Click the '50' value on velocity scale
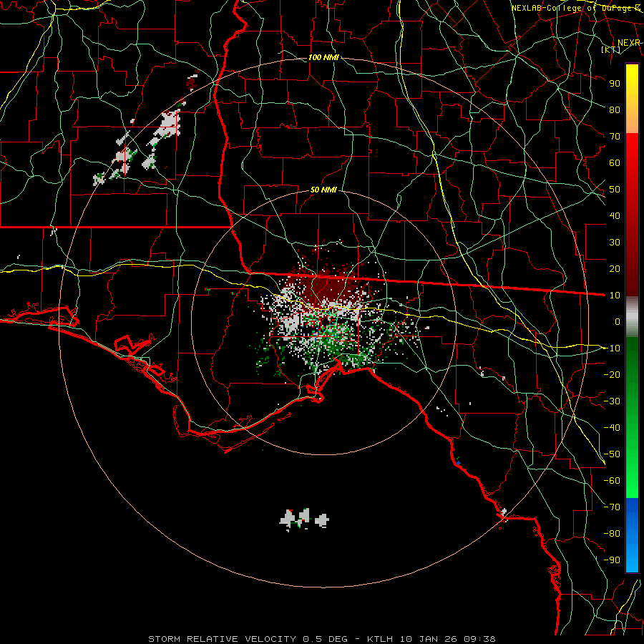 pyautogui.click(x=615, y=190)
